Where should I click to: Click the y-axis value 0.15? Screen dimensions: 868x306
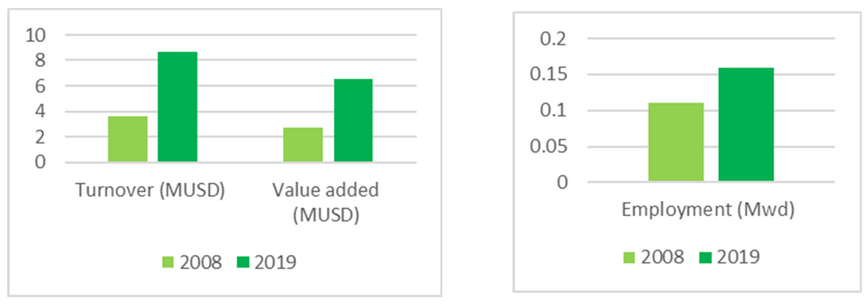(x=548, y=74)
